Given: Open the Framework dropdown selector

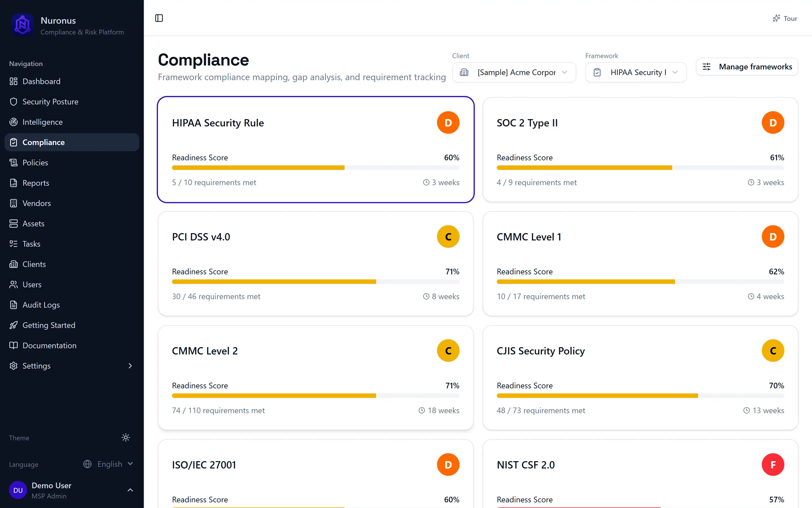Looking at the screenshot, I should point(636,72).
